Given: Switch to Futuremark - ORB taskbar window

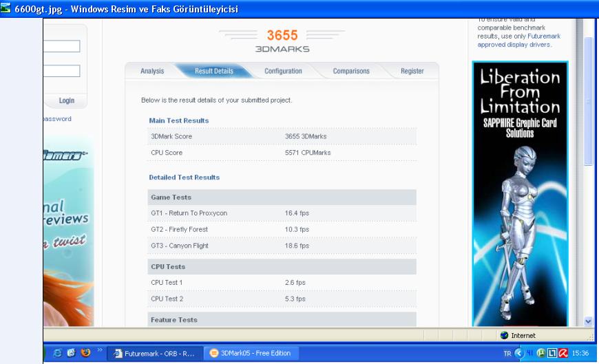Looking at the screenshot, I should coord(154,353).
